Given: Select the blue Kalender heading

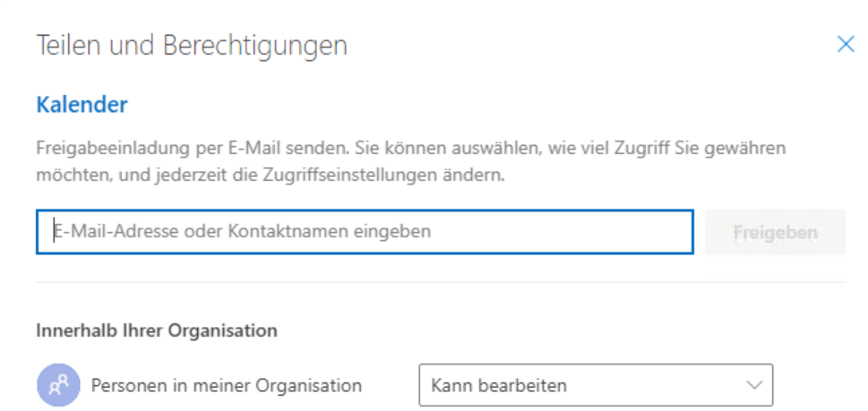Looking at the screenshot, I should click(82, 105).
